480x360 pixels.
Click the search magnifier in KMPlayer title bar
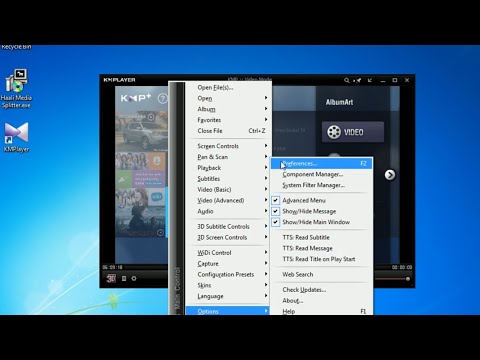[347, 80]
